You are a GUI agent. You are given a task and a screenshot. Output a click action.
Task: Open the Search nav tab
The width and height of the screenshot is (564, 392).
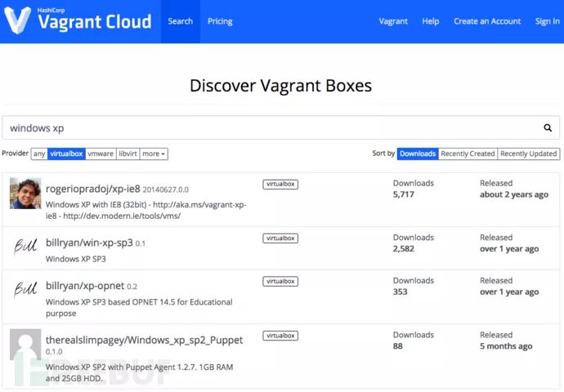pos(180,21)
